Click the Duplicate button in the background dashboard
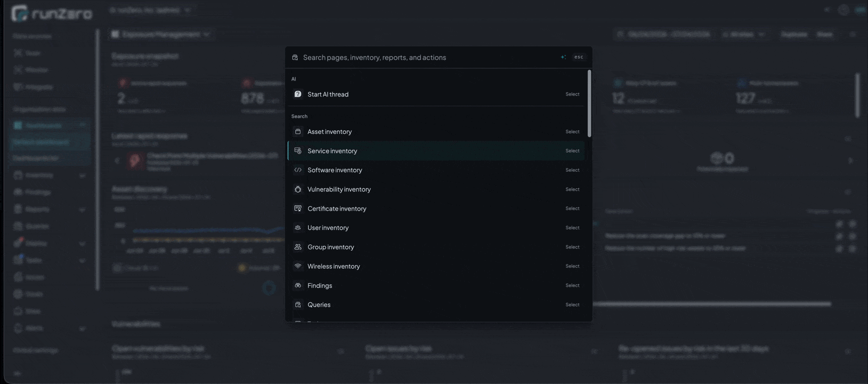 pyautogui.click(x=794, y=34)
